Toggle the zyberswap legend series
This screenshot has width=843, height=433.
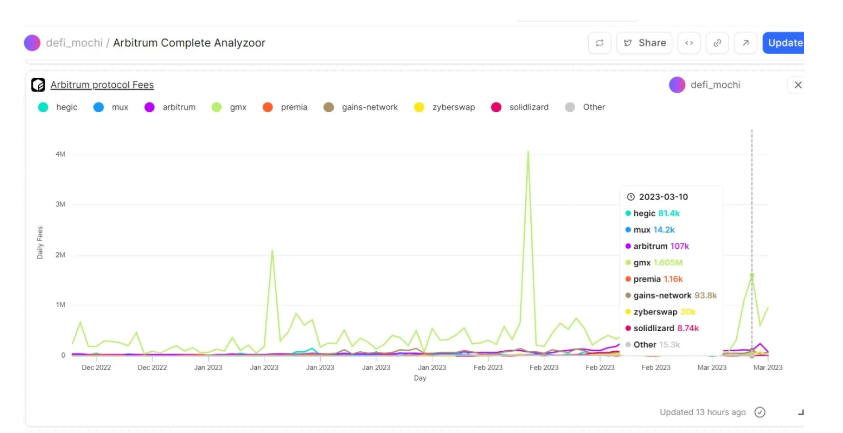pos(445,107)
